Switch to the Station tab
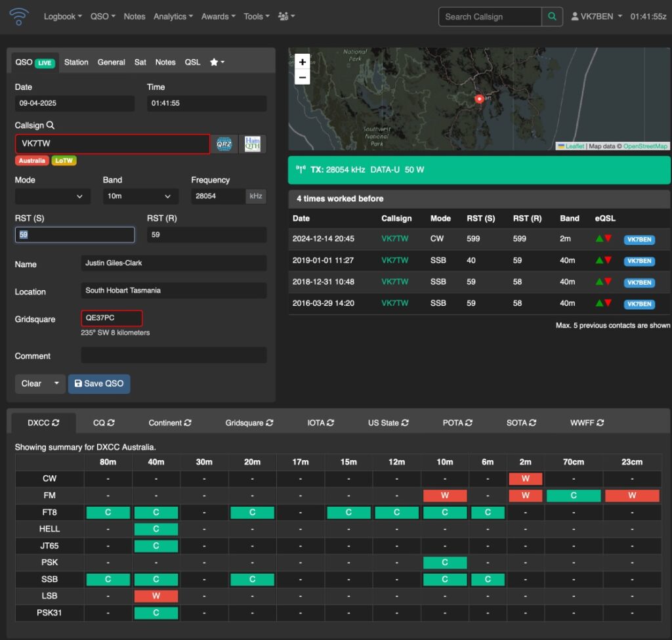672x640 pixels. [76, 62]
